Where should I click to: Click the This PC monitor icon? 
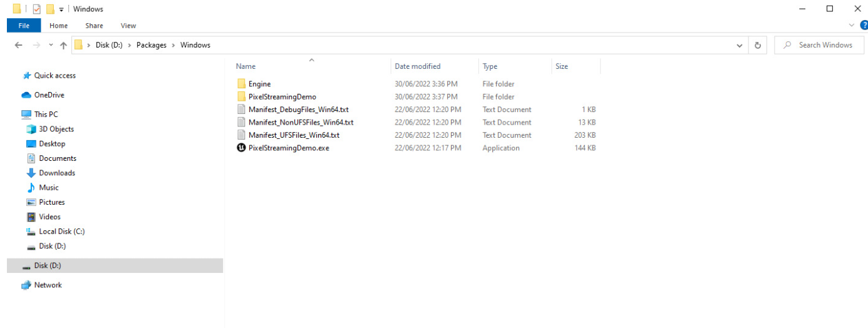click(26, 115)
